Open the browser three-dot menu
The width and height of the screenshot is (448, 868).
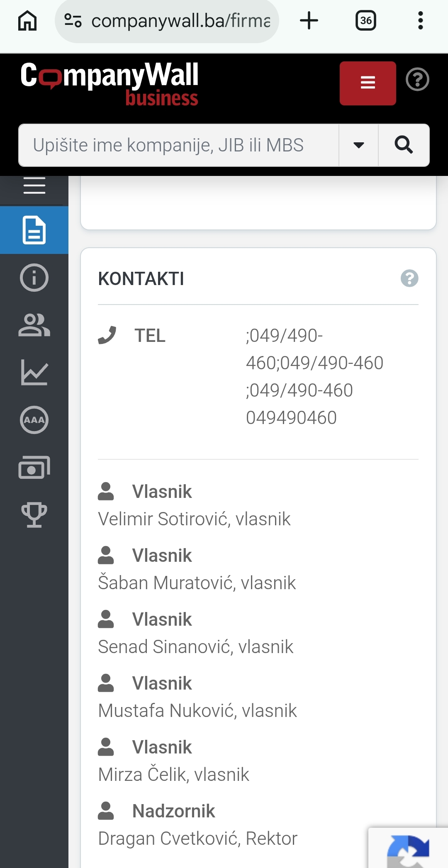(x=420, y=21)
